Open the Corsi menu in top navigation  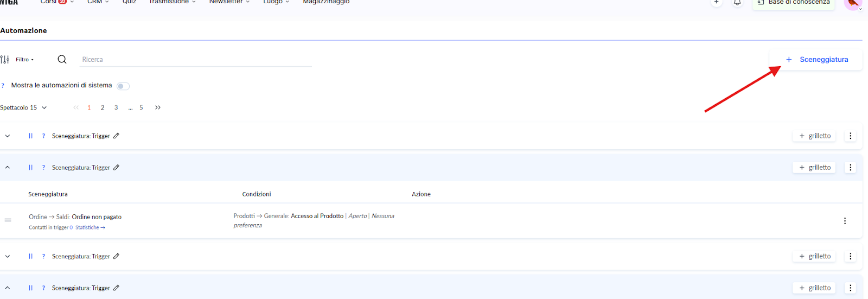pyautogui.click(x=56, y=2)
